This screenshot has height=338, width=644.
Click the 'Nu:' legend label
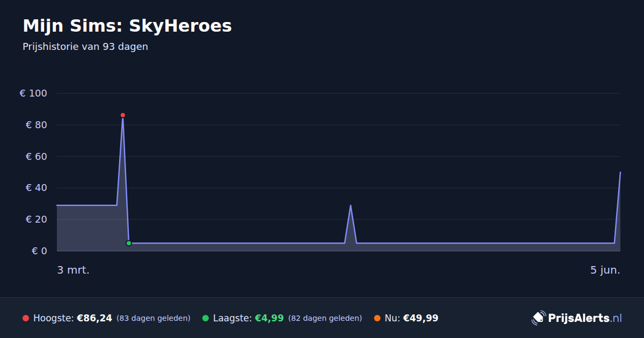point(392,318)
